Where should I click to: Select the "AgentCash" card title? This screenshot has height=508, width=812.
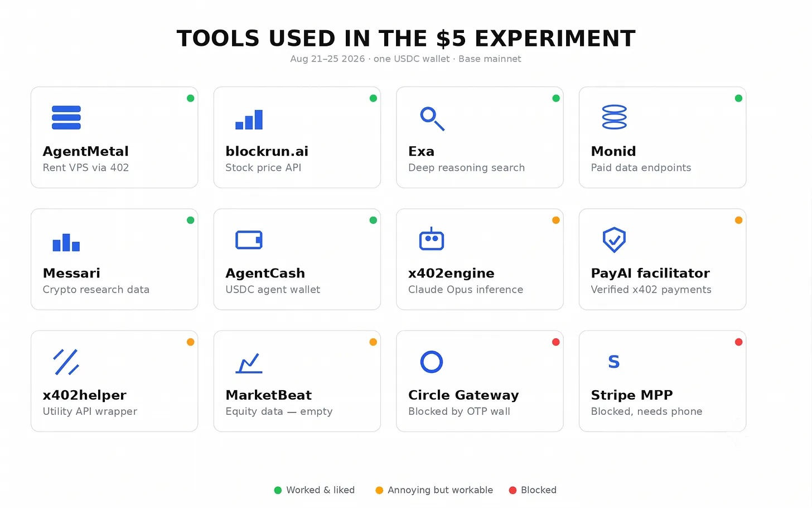(x=265, y=274)
